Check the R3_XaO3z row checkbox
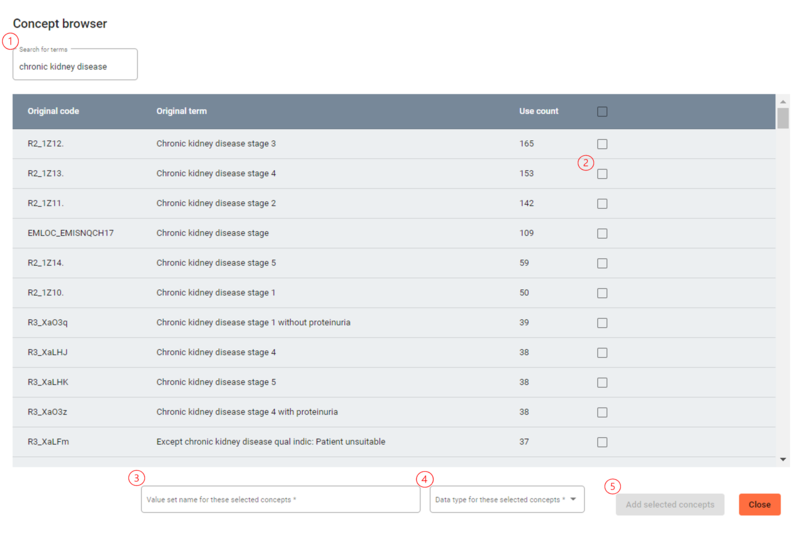800x538 pixels. pos(602,412)
